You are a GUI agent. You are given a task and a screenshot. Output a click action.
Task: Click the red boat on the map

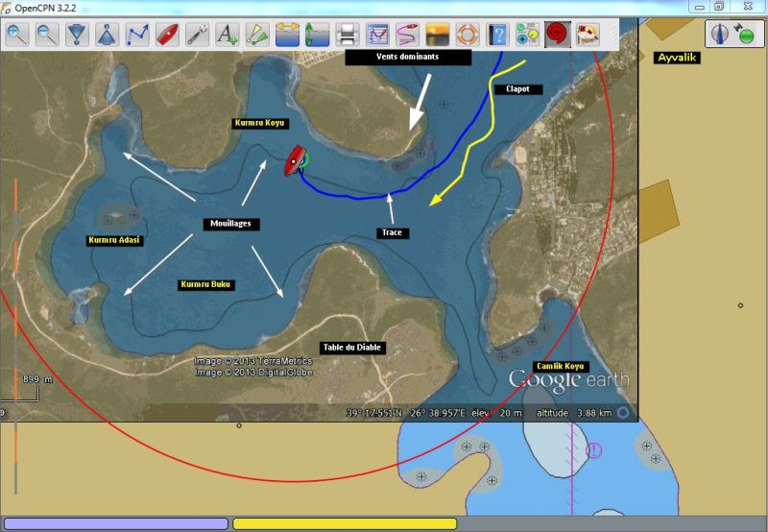294,160
